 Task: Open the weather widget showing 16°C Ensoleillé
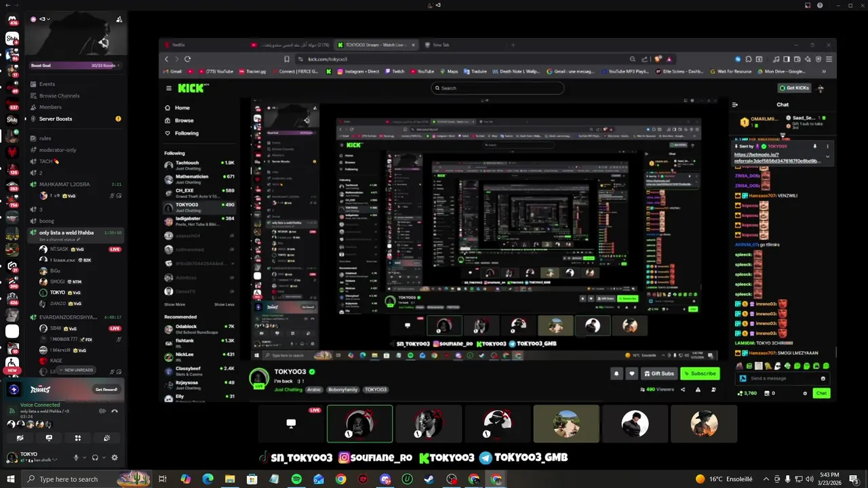[x=724, y=479]
